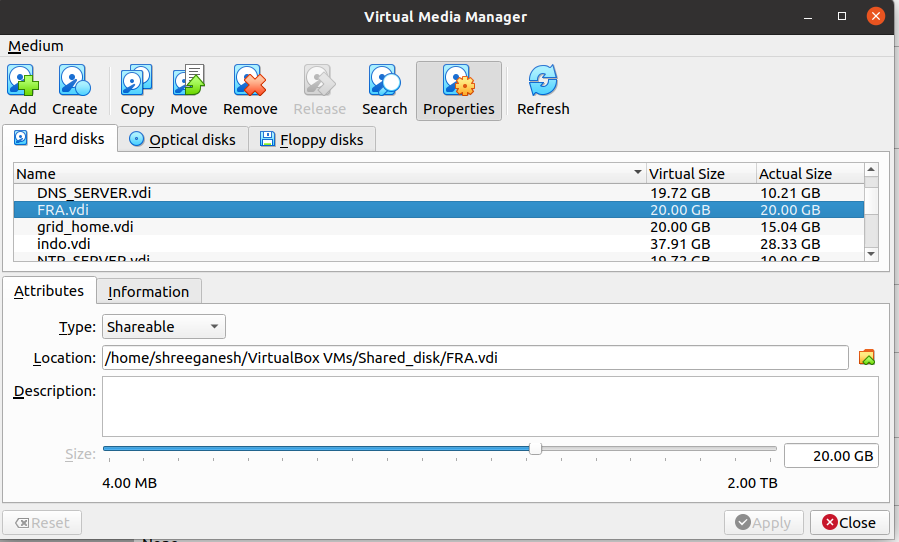Click the disk list scroll up arrow
The width and height of the screenshot is (899, 542).
pyautogui.click(x=871, y=170)
